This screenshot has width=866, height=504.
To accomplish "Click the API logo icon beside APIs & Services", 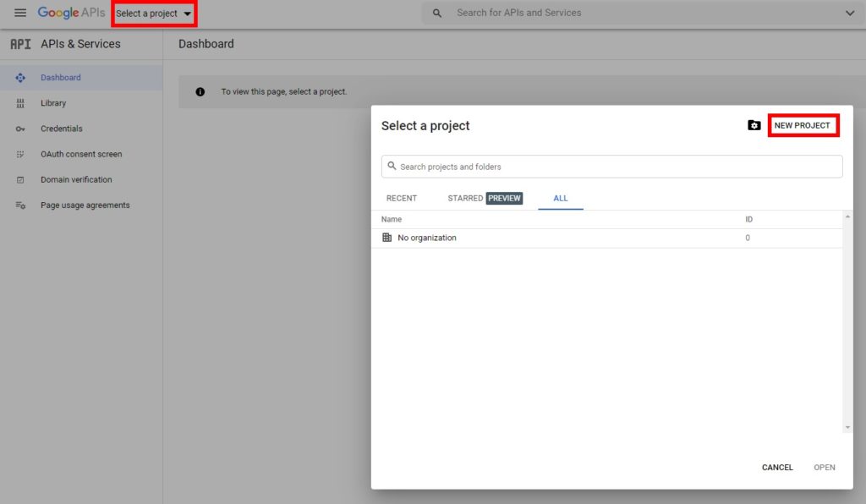I will point(20,44).
